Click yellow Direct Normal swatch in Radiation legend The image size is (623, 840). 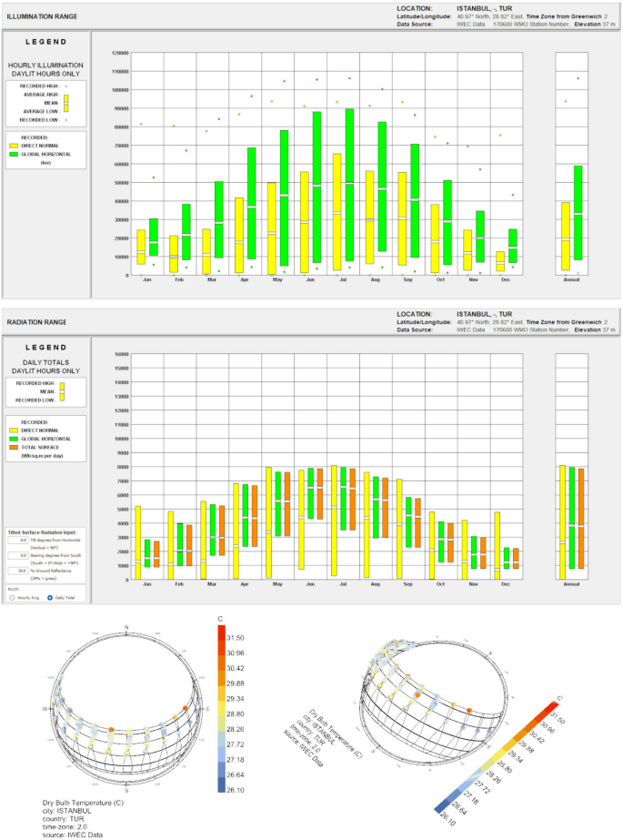point(14,430)
